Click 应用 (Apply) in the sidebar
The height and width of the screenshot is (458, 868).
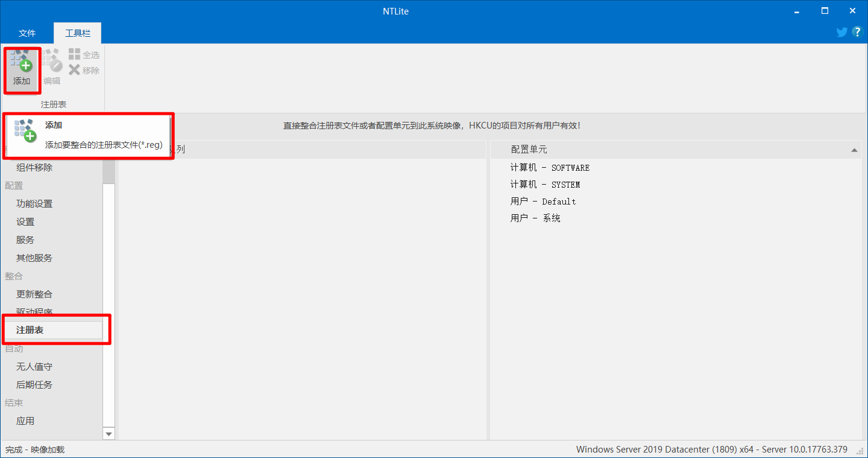(25, 421)
